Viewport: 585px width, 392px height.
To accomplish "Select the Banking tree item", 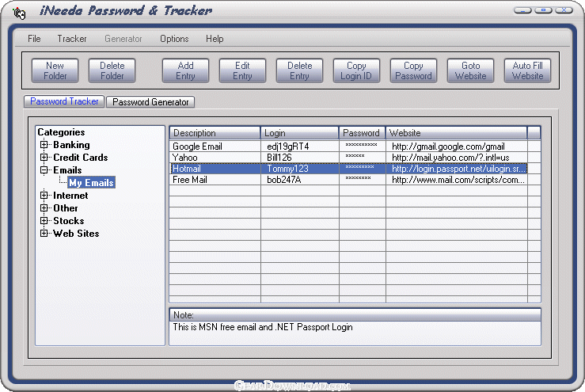I will (71, 145).
